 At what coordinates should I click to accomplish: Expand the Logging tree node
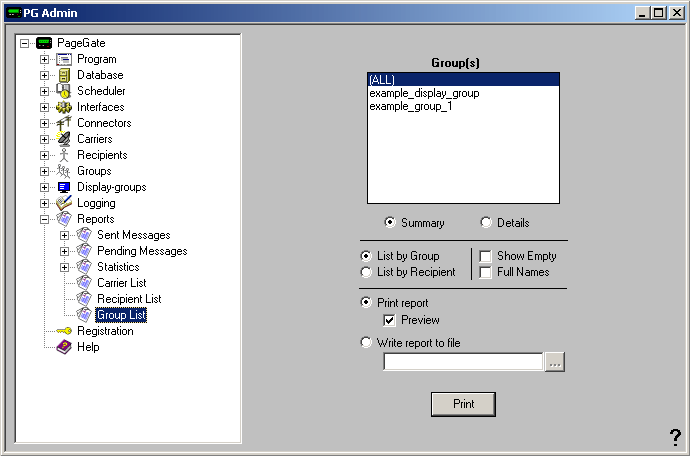click(44, 203)
